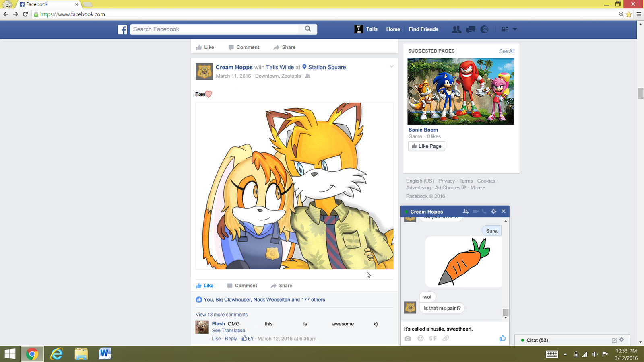Open Cookies footer link
The height and width of the screenshot is (362, 644).
(486, 181)
